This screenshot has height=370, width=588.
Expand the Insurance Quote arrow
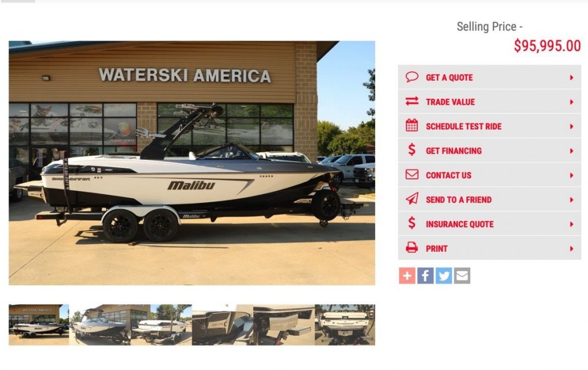572,224
